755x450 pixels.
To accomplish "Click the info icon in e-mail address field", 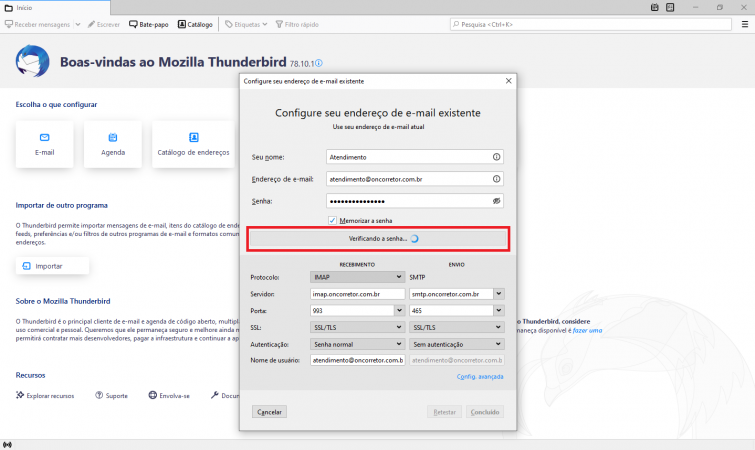I will coord(496,179).
